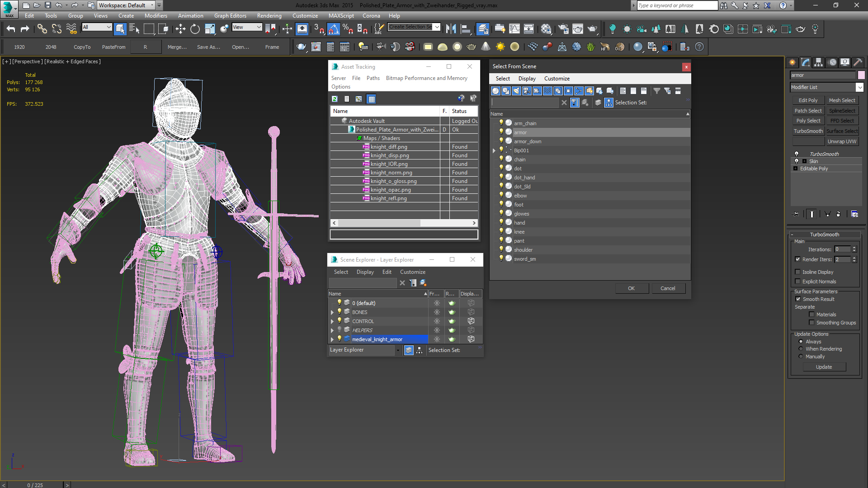Open Material Editor icon in main toolbar
This screenshot has height=488, width=868.
pyautogui.click(x=546, y=29)
